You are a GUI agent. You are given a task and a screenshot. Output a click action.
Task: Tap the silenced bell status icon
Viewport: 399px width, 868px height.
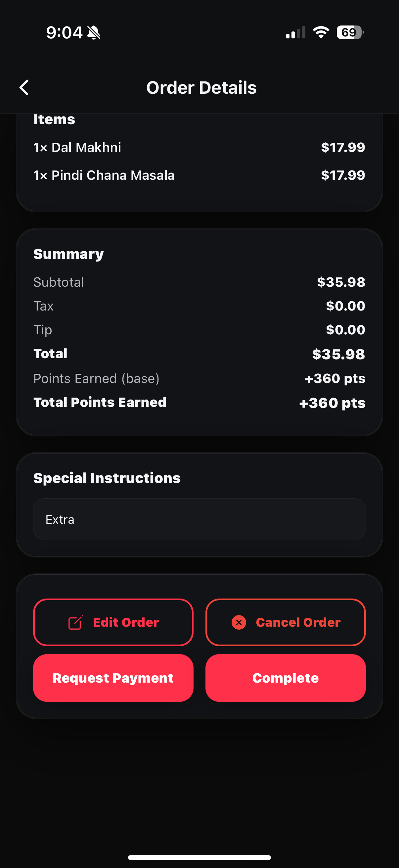coord(94,33)
